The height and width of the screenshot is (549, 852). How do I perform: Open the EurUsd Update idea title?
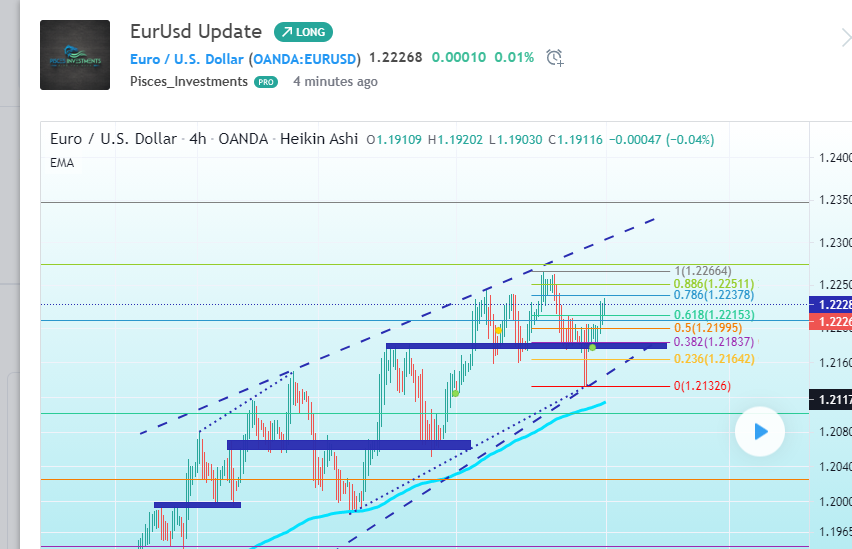tap(196, 32)
